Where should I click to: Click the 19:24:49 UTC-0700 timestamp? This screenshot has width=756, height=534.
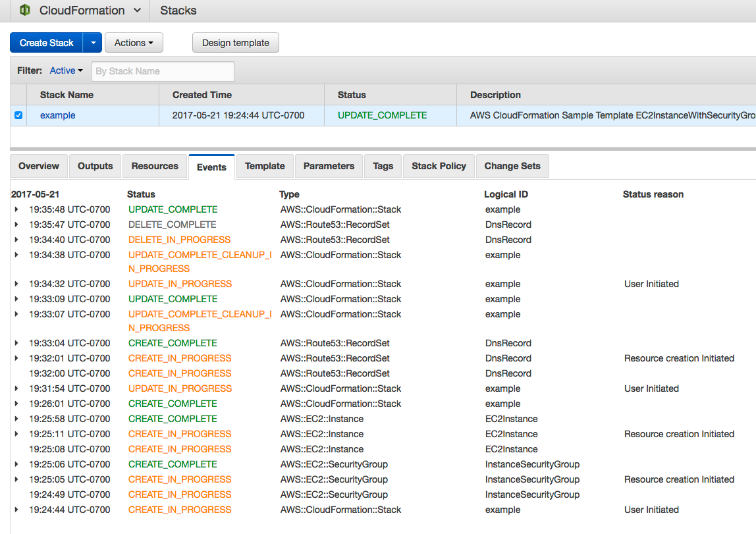(69, 494)
